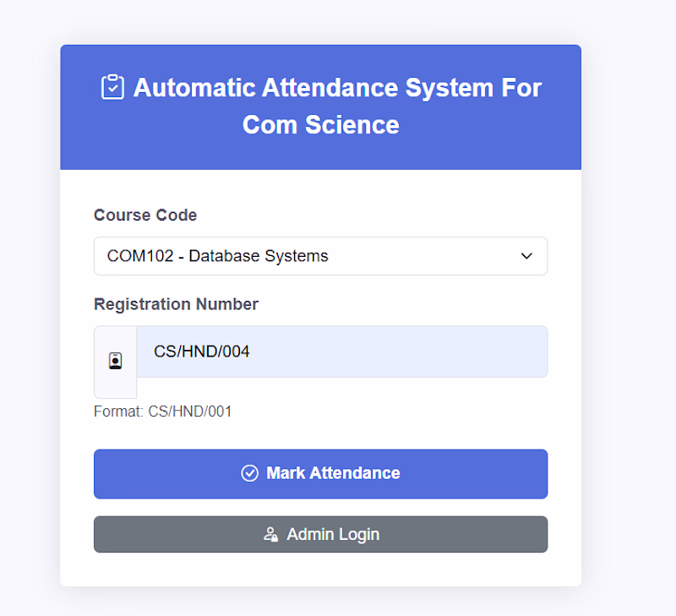Click the 'Automatic Attendance System For' heading line
This screenshot has width=676, height=616.
337,88
